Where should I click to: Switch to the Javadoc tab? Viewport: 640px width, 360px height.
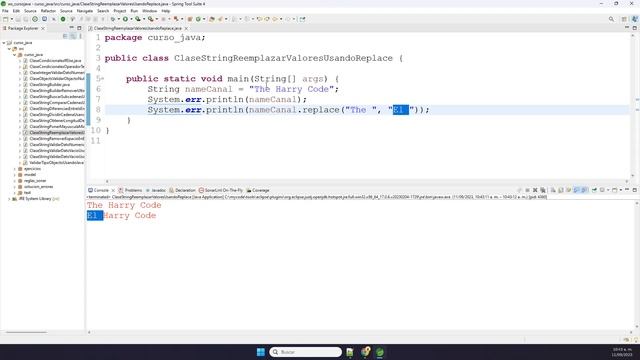pos(156,190)
